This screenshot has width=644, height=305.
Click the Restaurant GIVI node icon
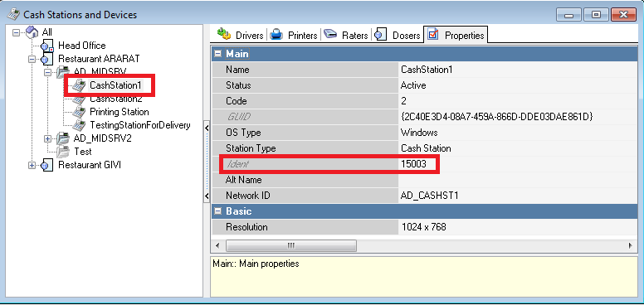pos(47,165)
